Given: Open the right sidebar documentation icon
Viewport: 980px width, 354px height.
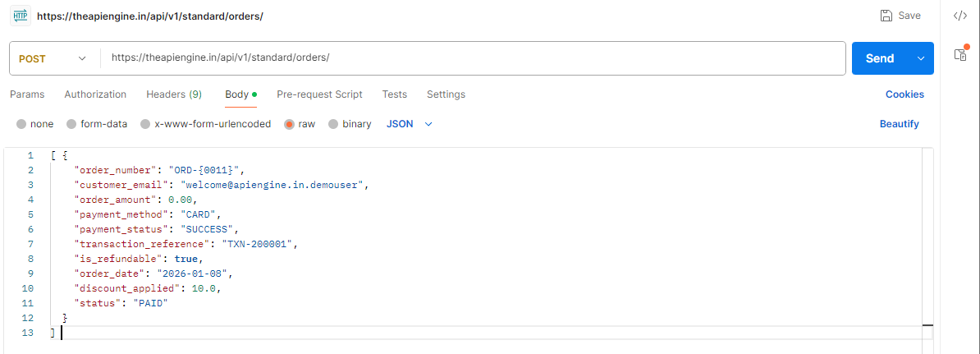Looking at the screenshot, I should [959, 54].
